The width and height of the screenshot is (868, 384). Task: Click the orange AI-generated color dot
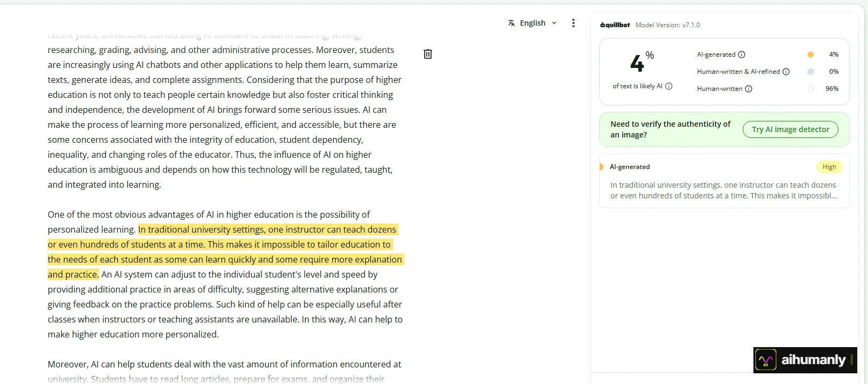811,55
